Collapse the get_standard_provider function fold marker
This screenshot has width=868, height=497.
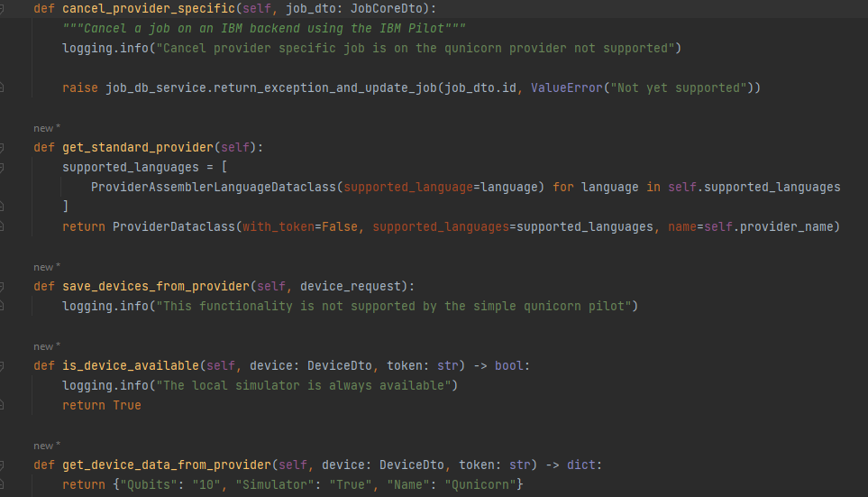pos(2,148)
